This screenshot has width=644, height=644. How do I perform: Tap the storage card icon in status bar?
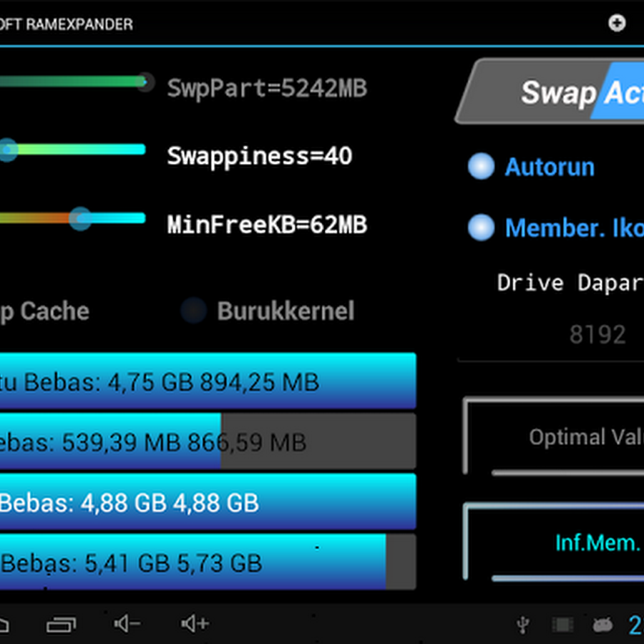click(x=562, y=625)
